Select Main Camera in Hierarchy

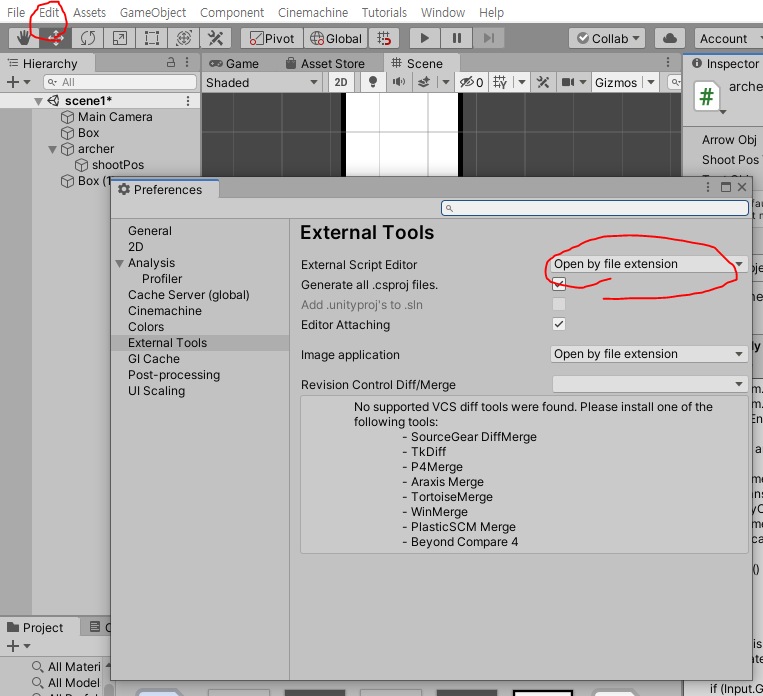(115, 117)
